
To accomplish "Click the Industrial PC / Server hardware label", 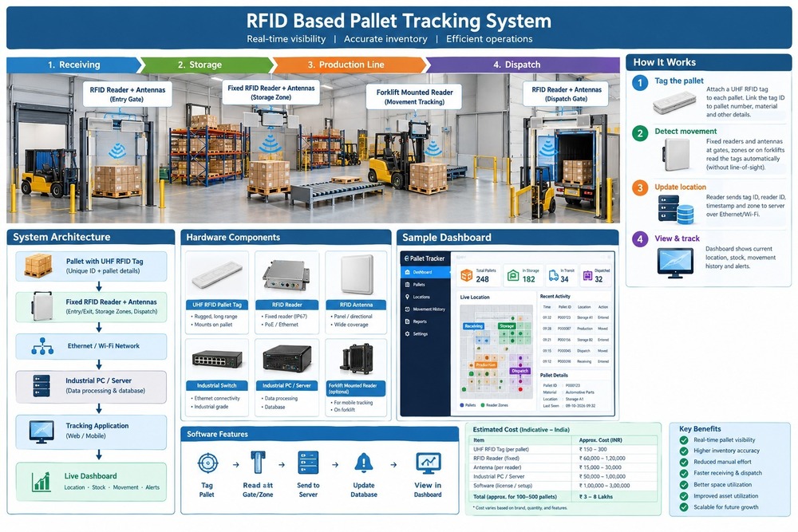I will point(287,385).
